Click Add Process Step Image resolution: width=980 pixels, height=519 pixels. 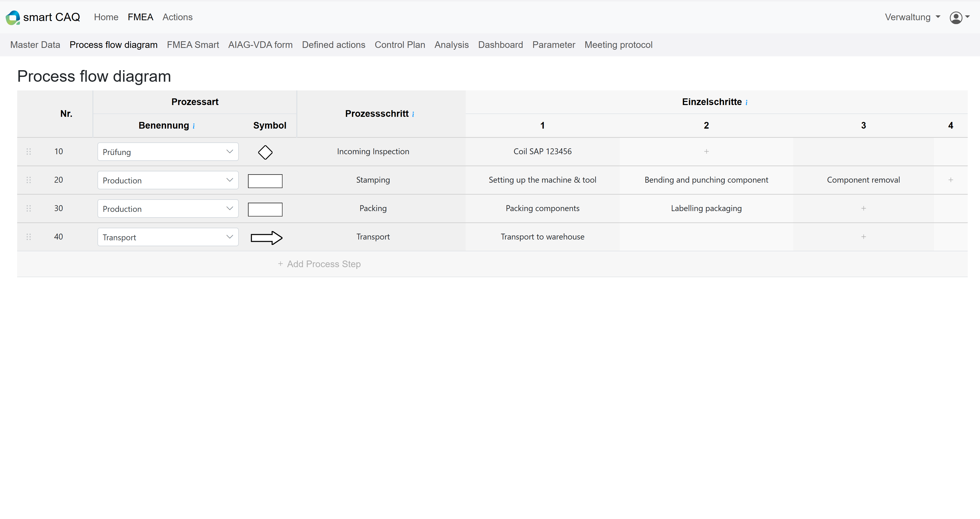point(319,264)
